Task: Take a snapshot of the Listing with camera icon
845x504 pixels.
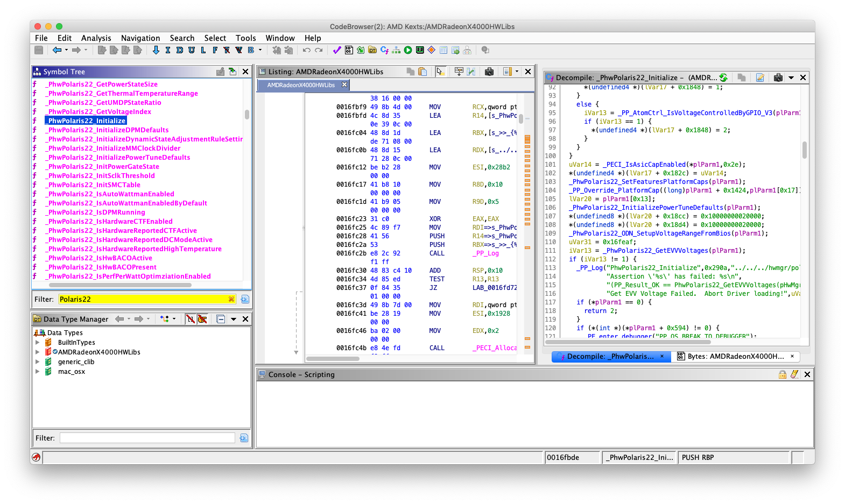Action: coord(489,72)
